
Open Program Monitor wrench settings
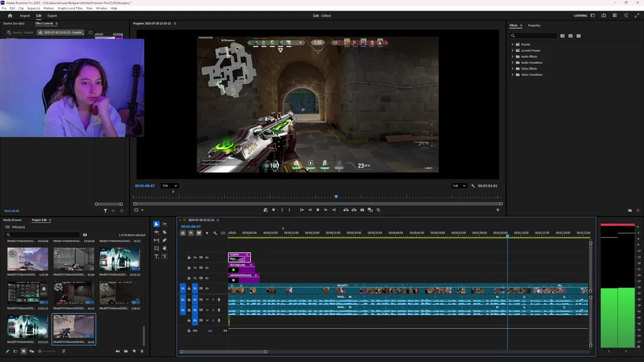point(473,186)
